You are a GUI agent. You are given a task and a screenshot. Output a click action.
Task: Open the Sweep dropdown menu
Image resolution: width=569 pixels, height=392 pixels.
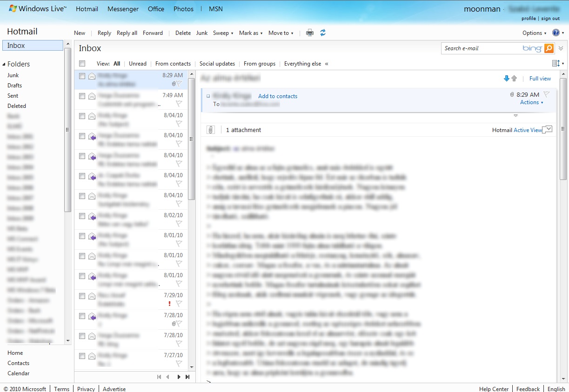click(x=223, y=33)
